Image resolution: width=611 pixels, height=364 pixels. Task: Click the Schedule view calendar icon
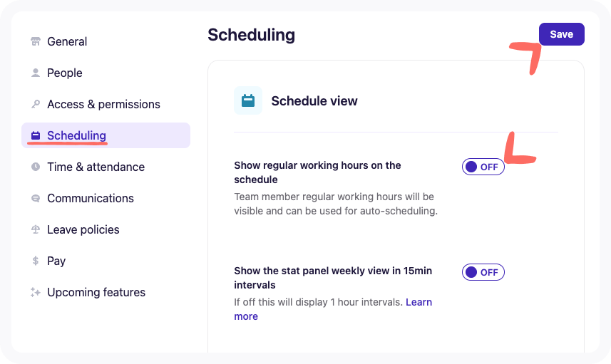click(248, 100)
